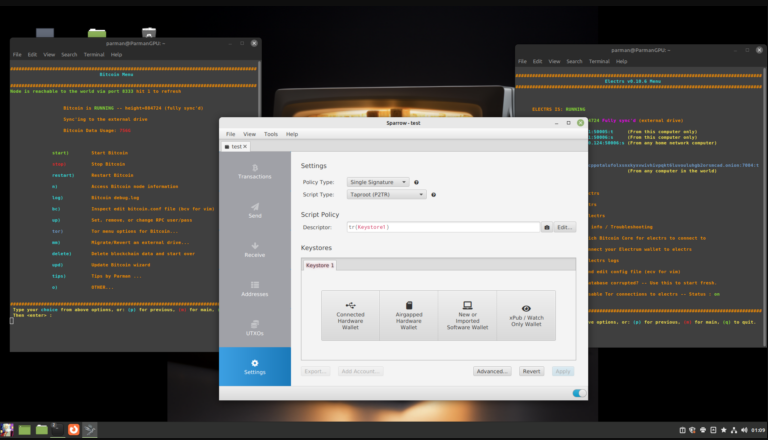Open the Tools menu in Sparrow
768x440 pixels.
coord(270,133)
